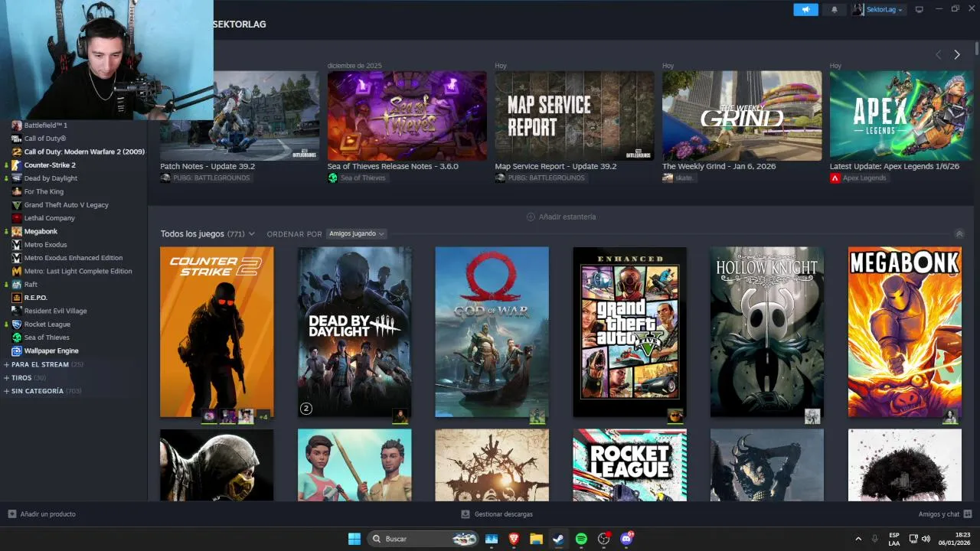Click taskbar Buscar search field
This screenshot has width=980, height=551.
coord(423,539)
